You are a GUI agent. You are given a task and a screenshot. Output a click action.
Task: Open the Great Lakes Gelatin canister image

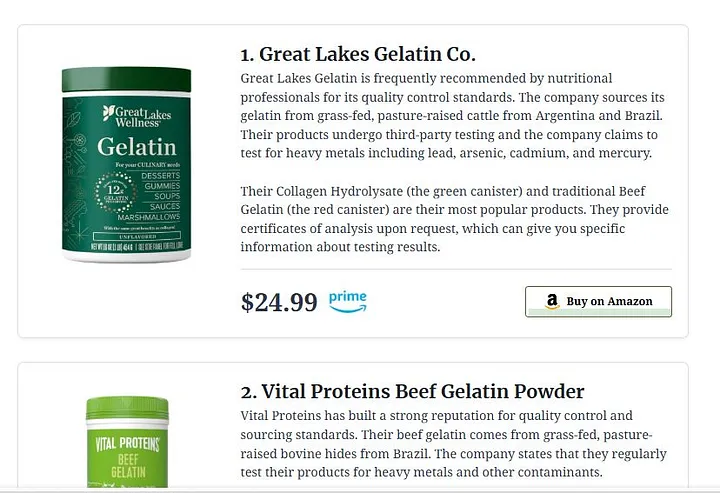pyautogui.click(x=126, y=164)
